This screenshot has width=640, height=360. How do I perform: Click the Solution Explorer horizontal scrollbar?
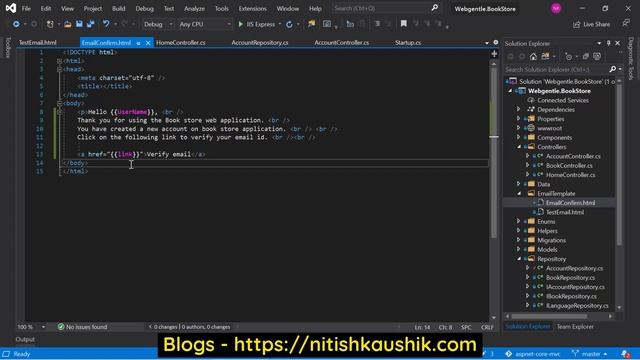pyautogui.click(x=549, y=316)
